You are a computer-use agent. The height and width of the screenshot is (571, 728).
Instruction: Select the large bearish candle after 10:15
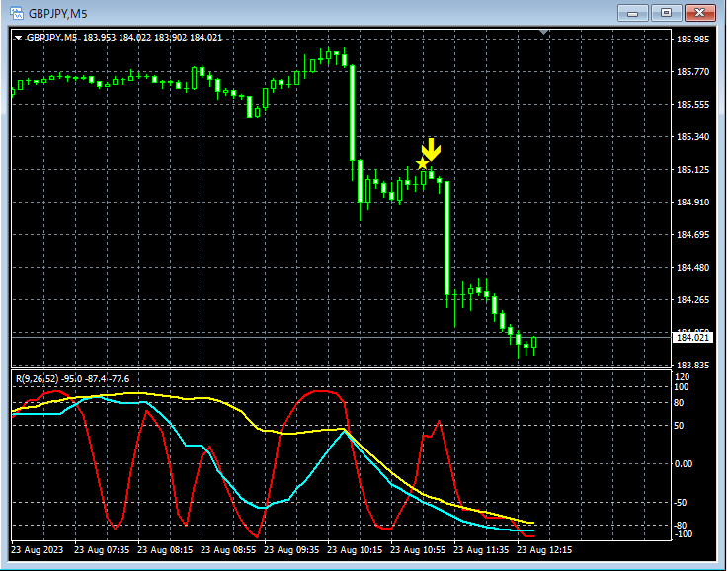click(x=352, y=114)
